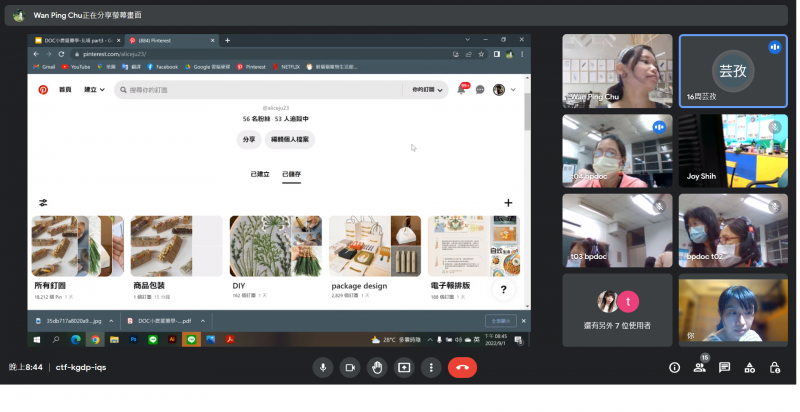Mute the microphone in the call bar
This screenshot has width=800, height=412.
[x=323, y=367]
